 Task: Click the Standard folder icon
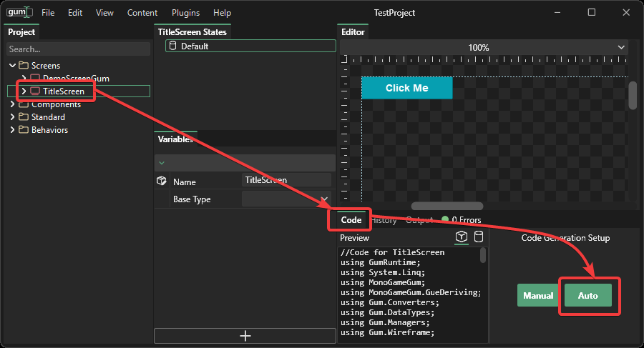tap(24, 117)
